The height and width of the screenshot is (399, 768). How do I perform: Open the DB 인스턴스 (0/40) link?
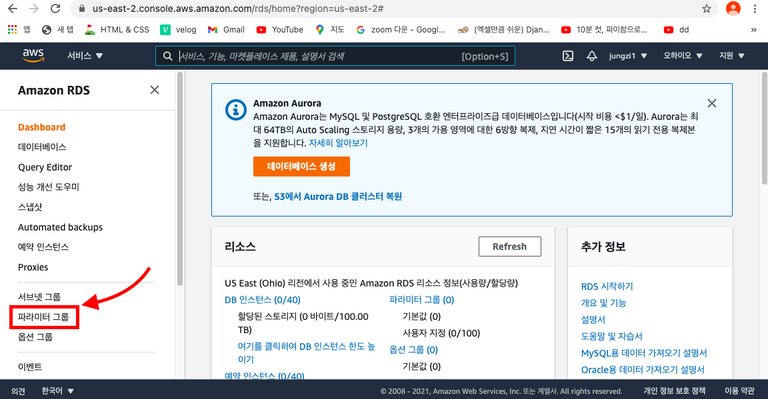coord(263,300)
